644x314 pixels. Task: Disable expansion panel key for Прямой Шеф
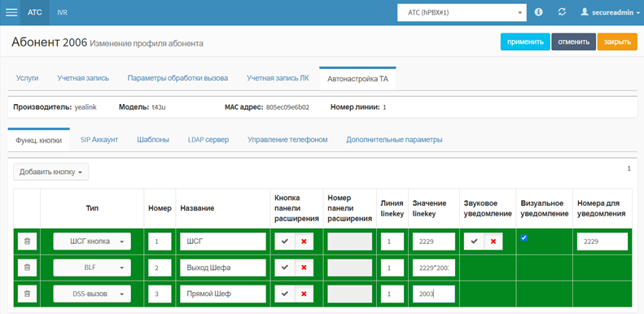coord(304,294)
